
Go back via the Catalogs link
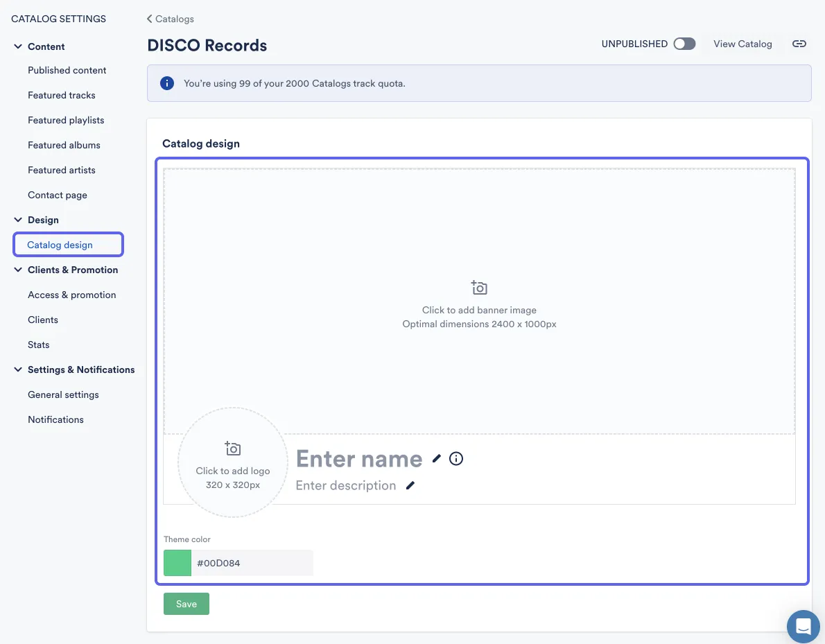coord(171,19)
